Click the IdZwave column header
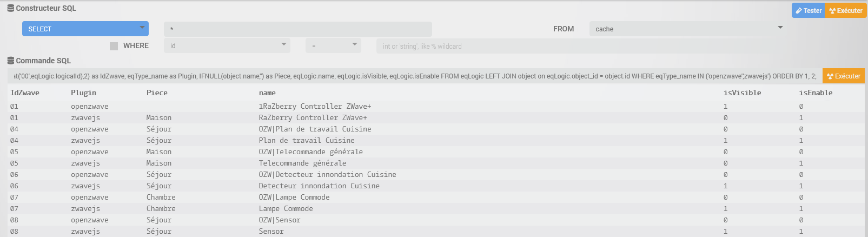The height and width of the screenshot is (237, 868). pos(25,93)
